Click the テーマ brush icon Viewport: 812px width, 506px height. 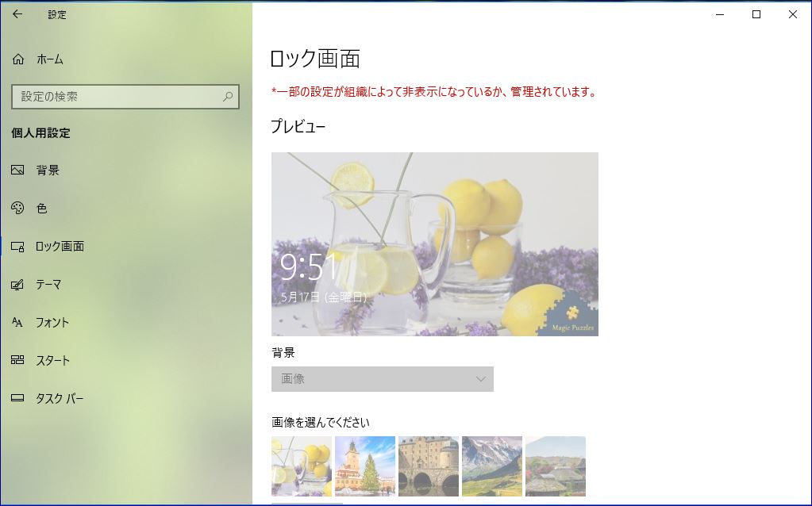17,285
